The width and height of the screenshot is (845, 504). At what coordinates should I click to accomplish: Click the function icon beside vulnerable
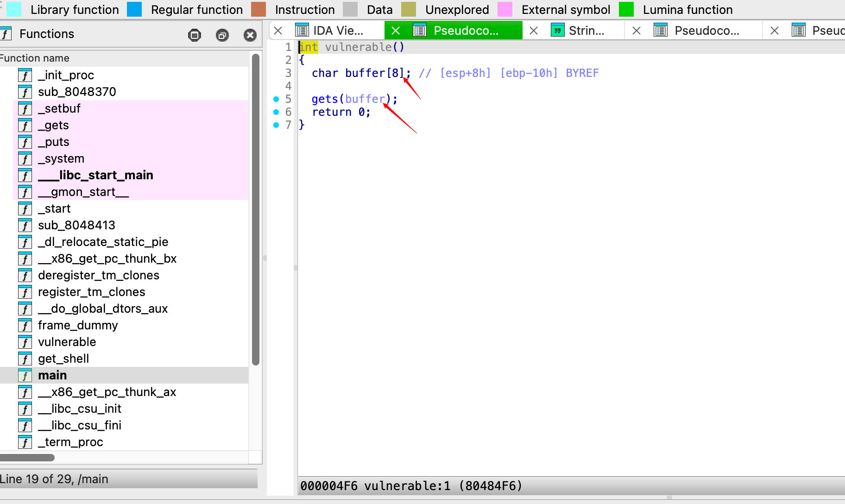click(x=25, y=342)
